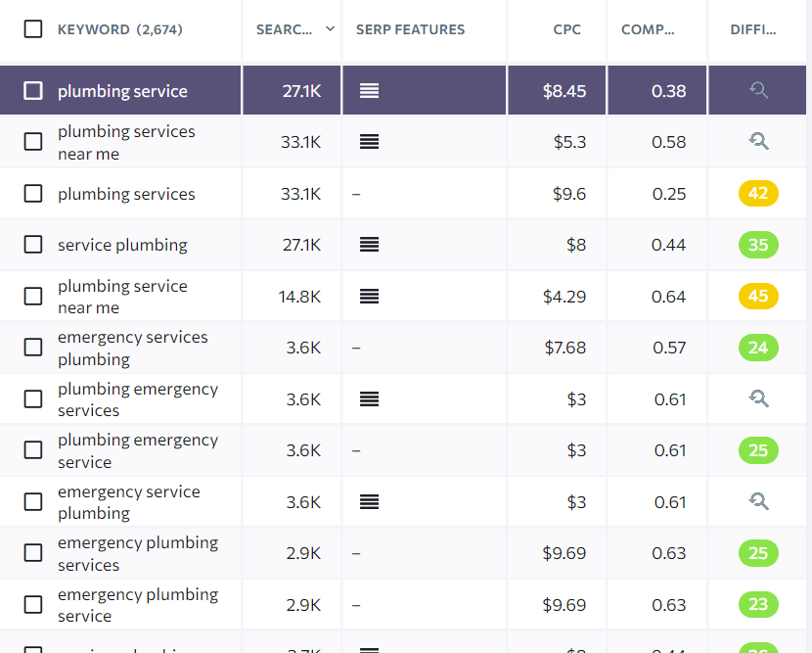Select the emergency plumbing service row checkbox
This screenshot has width=812, height=653.
point(33,605)
